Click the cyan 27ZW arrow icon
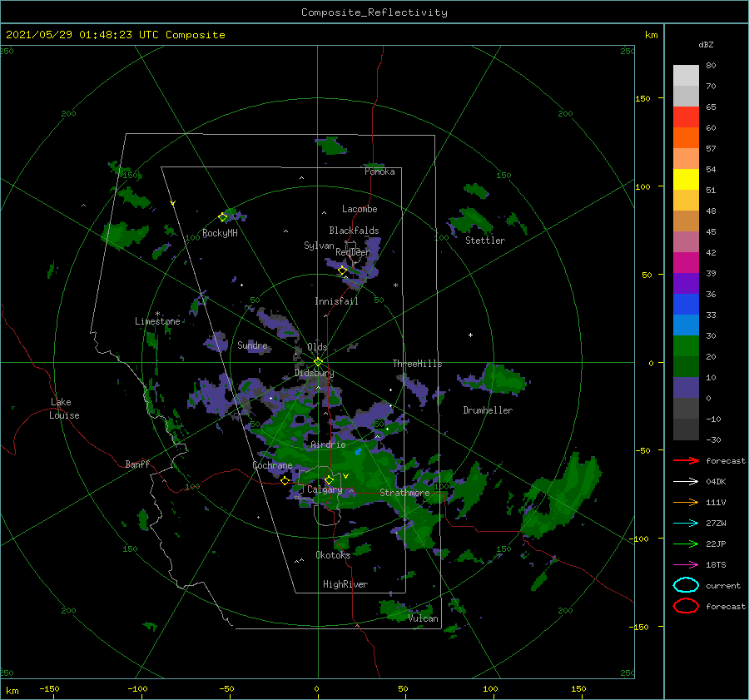749x700 pixels. [686, 524]
